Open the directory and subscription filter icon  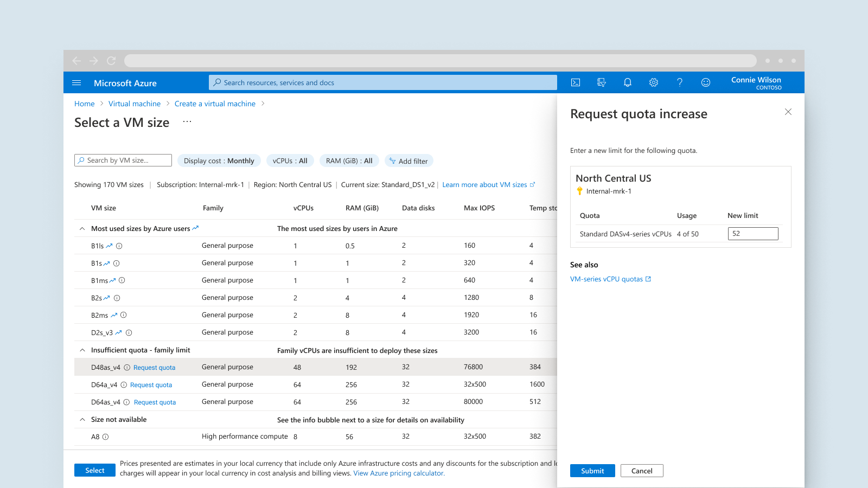[602, 82]
